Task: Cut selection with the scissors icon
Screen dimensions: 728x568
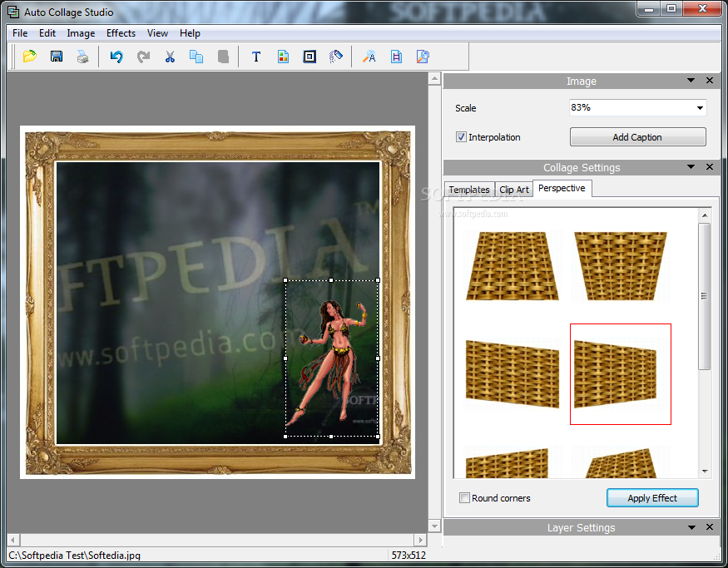Action: [170, 57]
